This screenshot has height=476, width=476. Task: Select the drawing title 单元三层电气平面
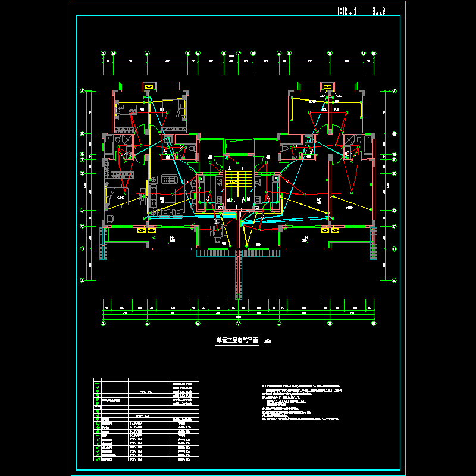(x=237, y=340)
